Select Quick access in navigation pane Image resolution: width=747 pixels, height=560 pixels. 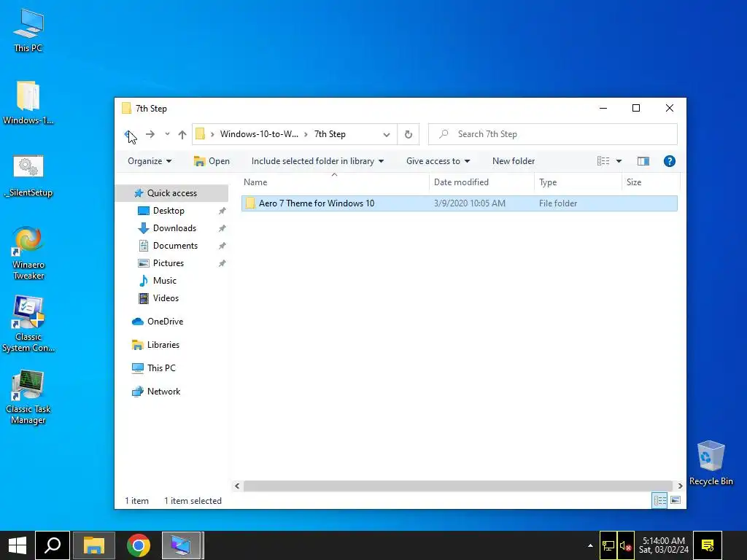(x=172, y=193)
